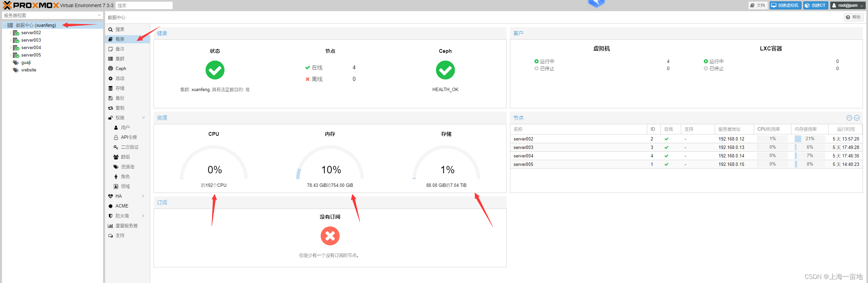
Task: Select the 搜索 menu item magnifier icon
Action: coord(111,29)
